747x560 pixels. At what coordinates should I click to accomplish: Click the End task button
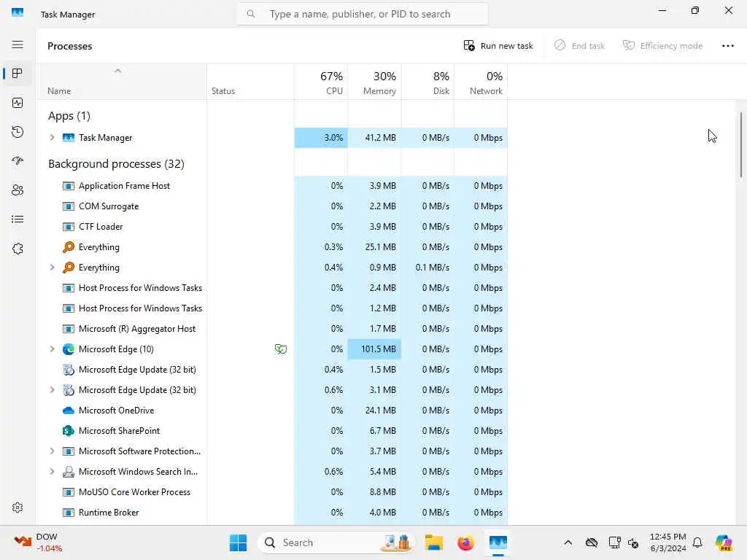coord(580,46)
